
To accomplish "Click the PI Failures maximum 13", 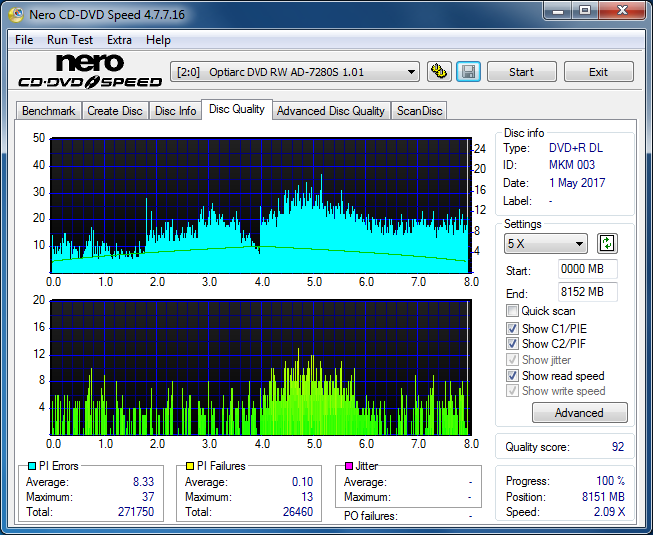I will (307, 497).
